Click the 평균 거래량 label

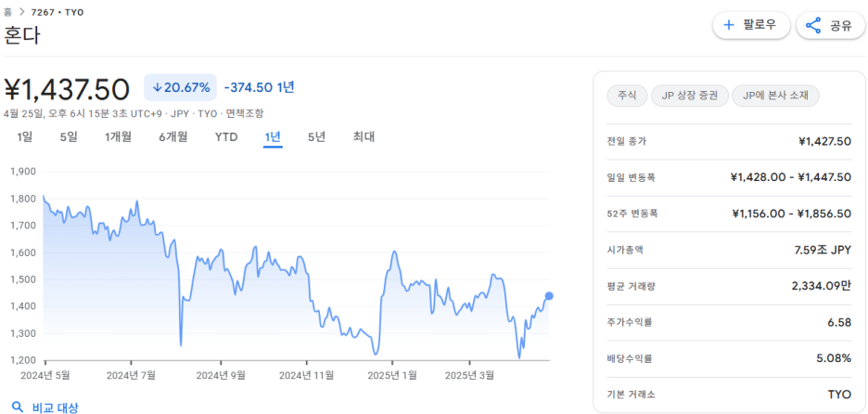[x=631, y=286]
